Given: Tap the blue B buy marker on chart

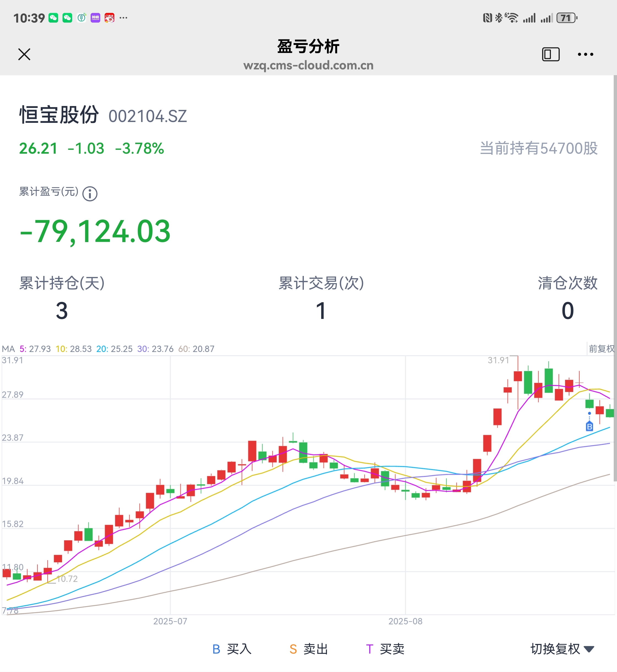Looking at the screenshot, I should 589,426.
